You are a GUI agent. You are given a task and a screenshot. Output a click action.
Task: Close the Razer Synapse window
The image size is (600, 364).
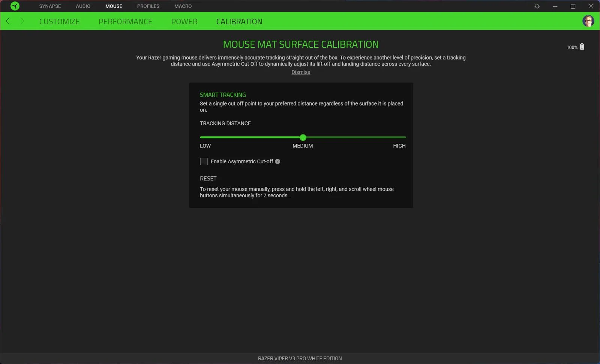591,6
